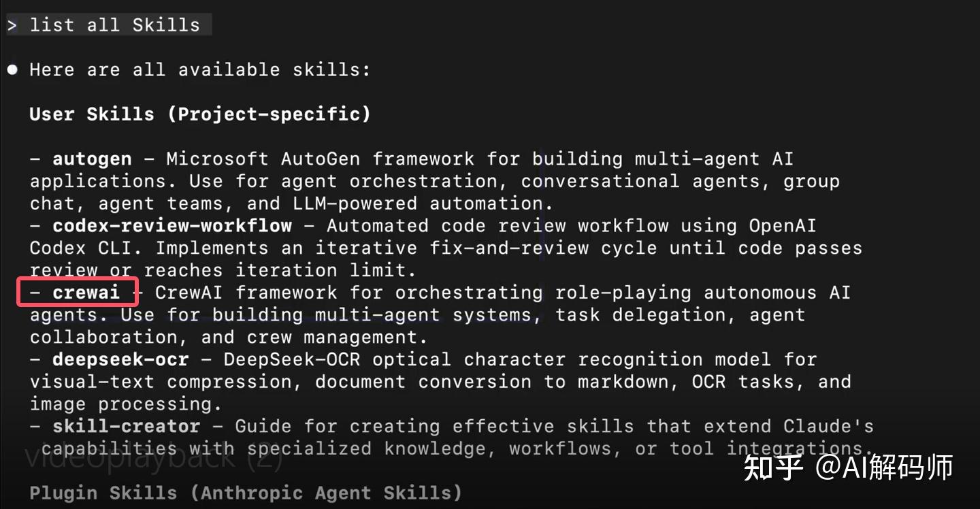Click the @AI解码师 watermark username
The image size is (980, 509).
(x=885, y=467)
